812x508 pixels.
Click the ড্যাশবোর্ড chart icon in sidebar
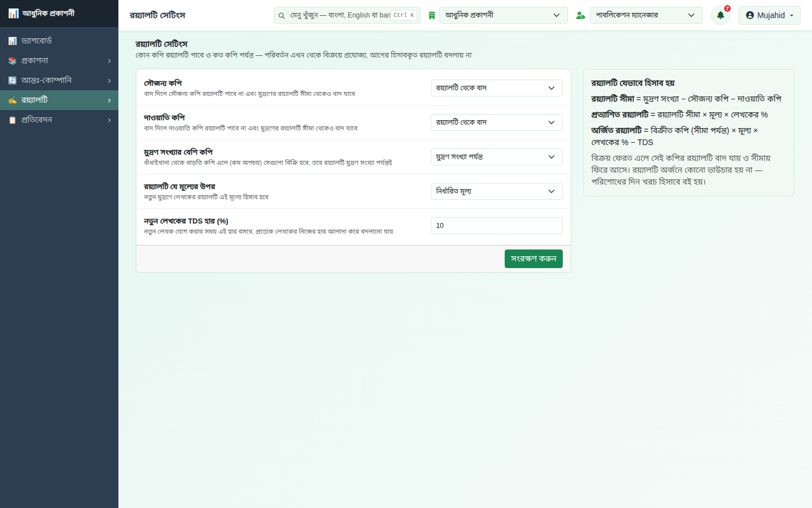coord(12,41)
